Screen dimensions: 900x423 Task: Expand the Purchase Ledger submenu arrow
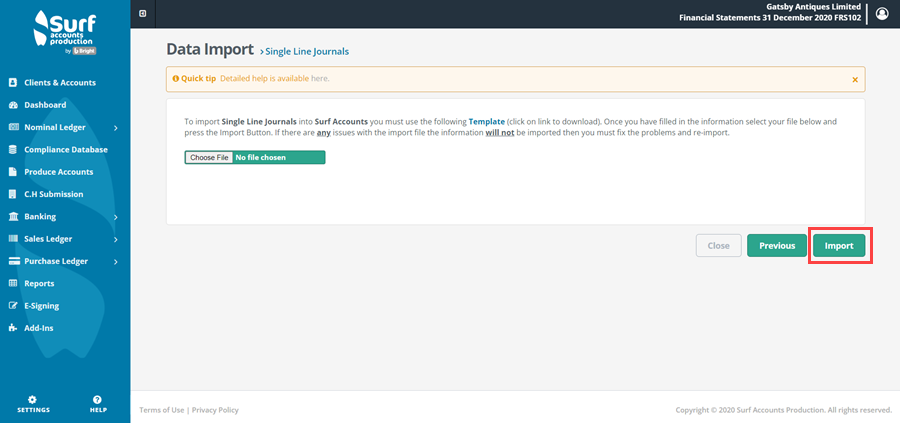pos(115,262)
